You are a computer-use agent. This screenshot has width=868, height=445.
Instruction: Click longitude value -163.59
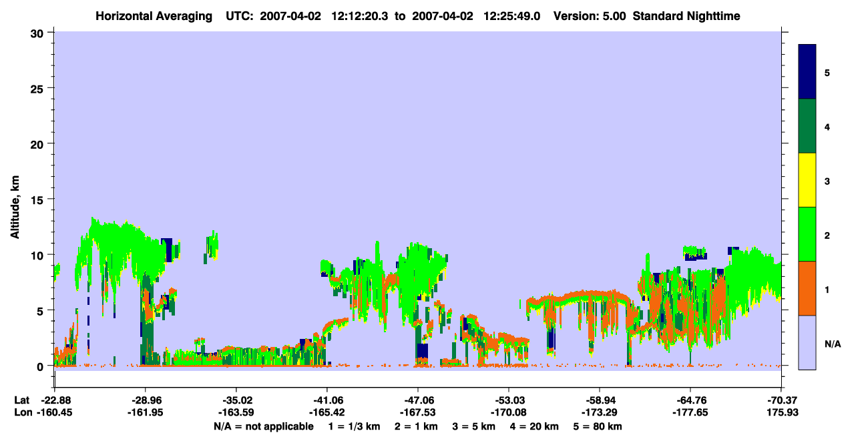(236, 413)
